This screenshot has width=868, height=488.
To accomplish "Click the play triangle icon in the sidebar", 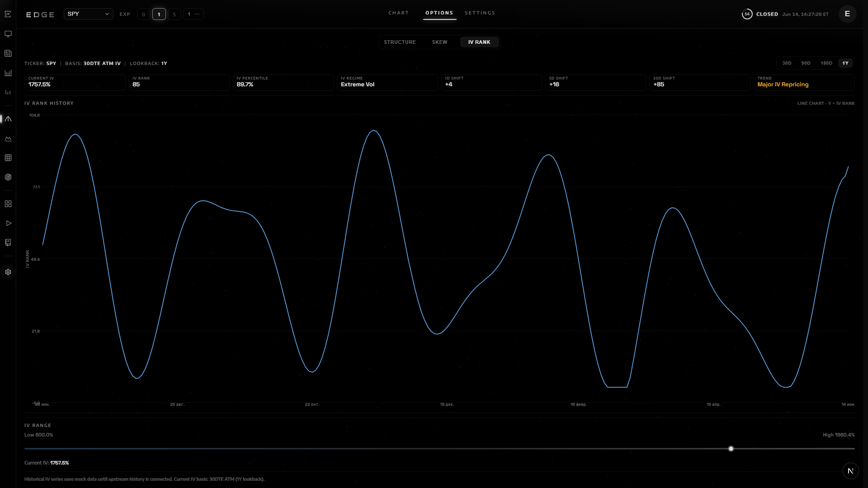I will (x=8, y=223).
